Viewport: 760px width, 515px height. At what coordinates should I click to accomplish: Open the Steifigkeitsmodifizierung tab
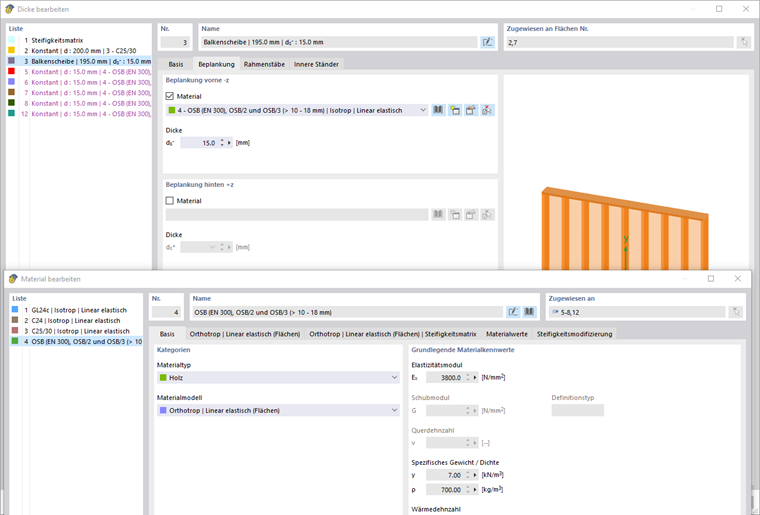pyautogui.click(x=574, y=334)
